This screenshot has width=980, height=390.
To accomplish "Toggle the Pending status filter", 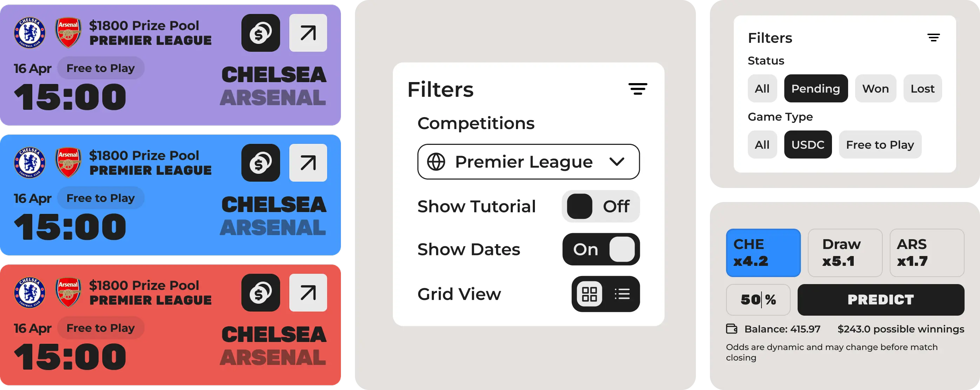I will 816,88.
